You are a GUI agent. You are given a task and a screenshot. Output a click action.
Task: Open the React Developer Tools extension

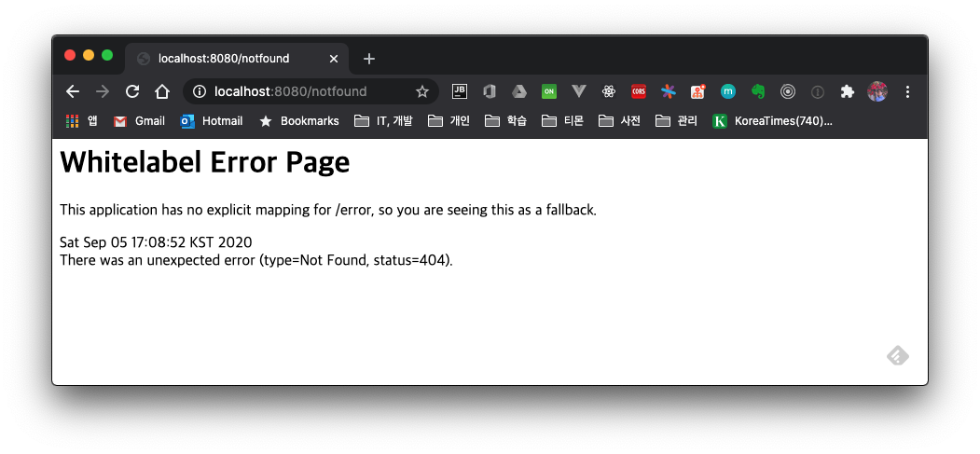tap(608, 91)
